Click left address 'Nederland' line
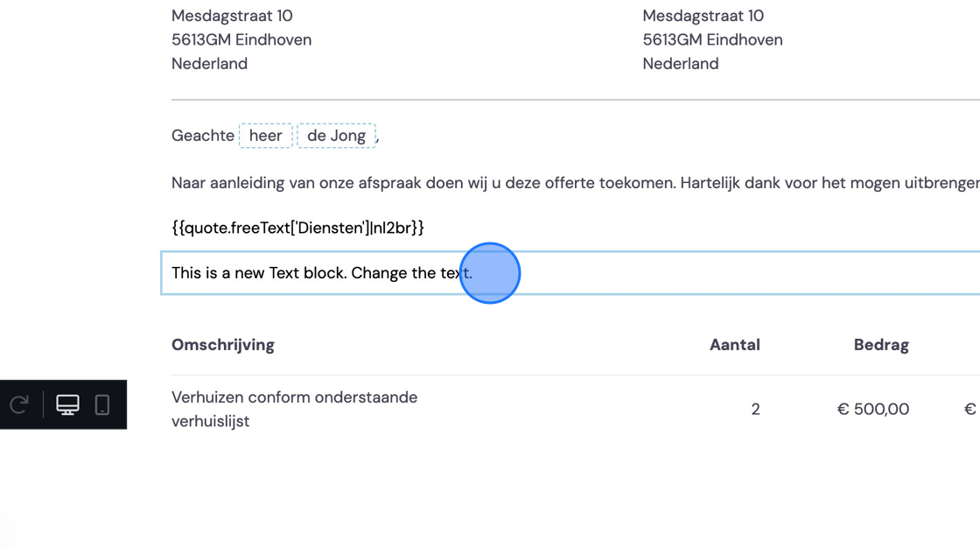 click(x=209, y=64)
